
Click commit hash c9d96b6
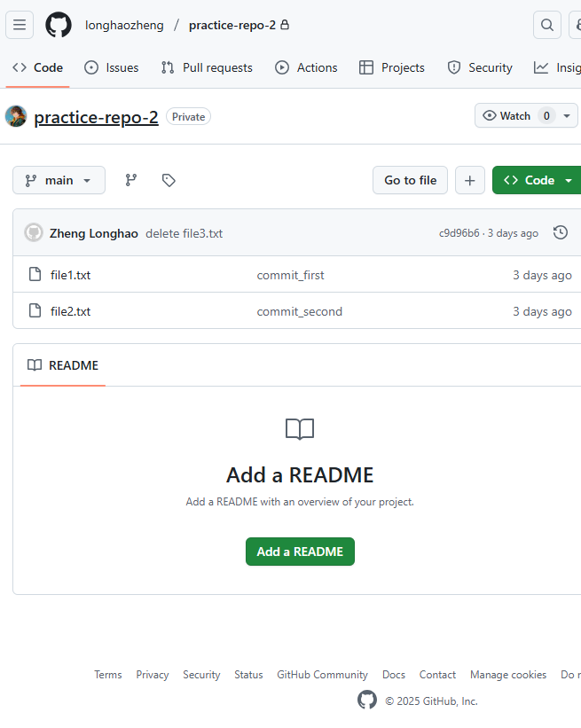point(459,233)
